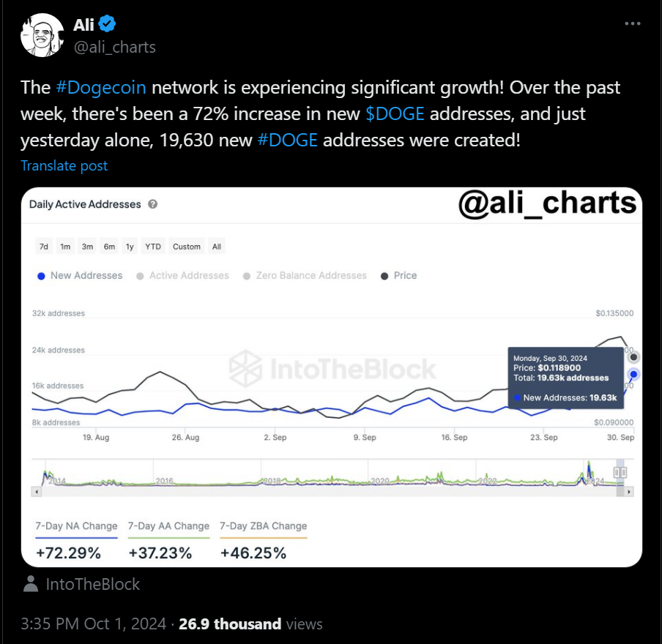Open the three-dot more options menu
The width and height of the screenshot is (662, 644).
click(632, 23)
